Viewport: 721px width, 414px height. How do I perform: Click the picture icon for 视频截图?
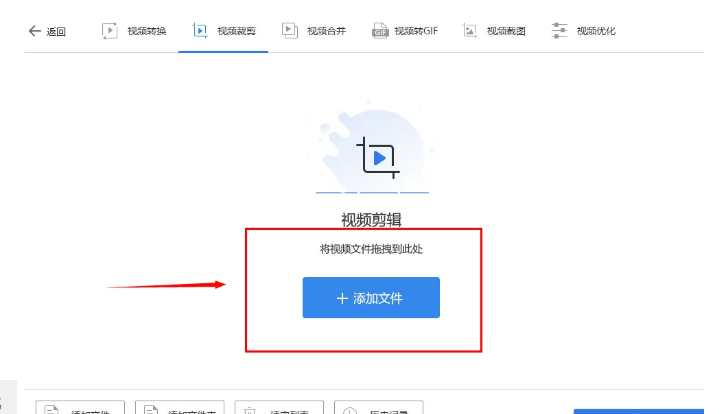point(469,31)
